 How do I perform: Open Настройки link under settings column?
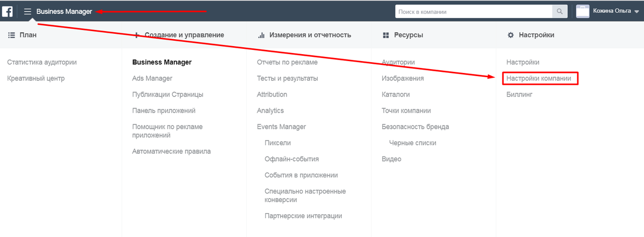pyautogui.click(x=523, y=62)
